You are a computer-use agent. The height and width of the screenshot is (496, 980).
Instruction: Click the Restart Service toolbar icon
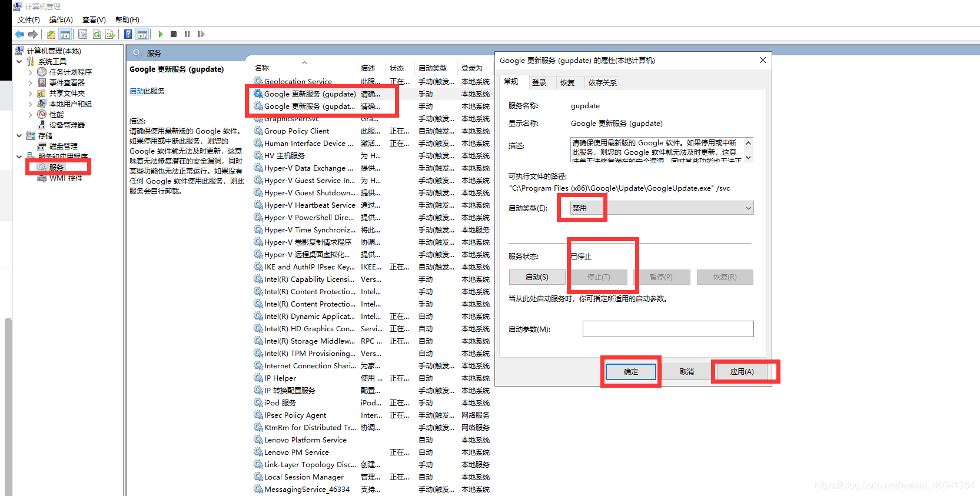click(201, 34)
